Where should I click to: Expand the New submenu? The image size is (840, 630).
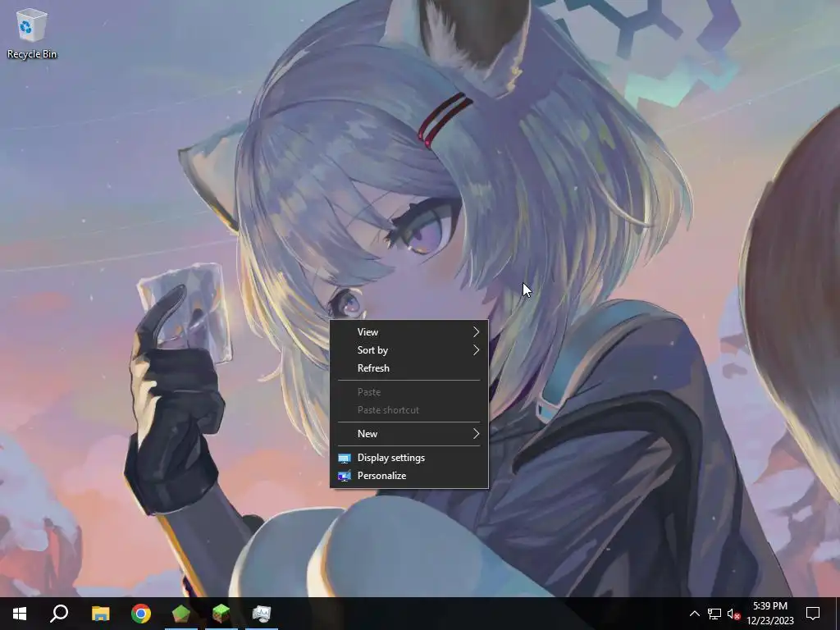pyautogui.click(x=409, y=434)
